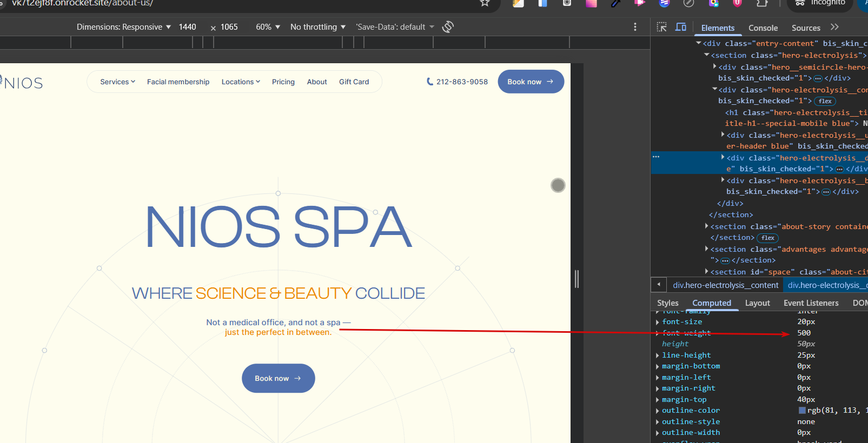This screenshot has width=868, height=443.
Task: Show more DevTools tabs via double chevron
Action: click(x=834, y=27)
